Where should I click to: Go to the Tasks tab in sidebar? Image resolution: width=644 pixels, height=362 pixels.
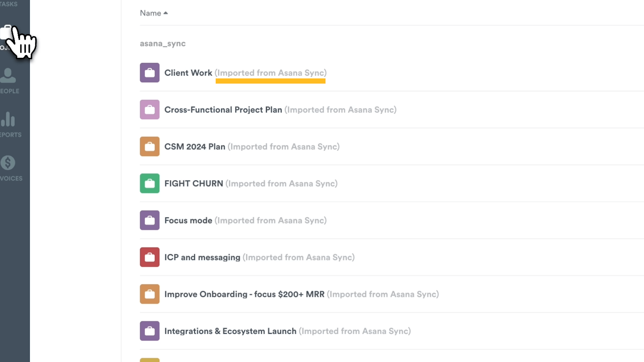pos(9,4)
